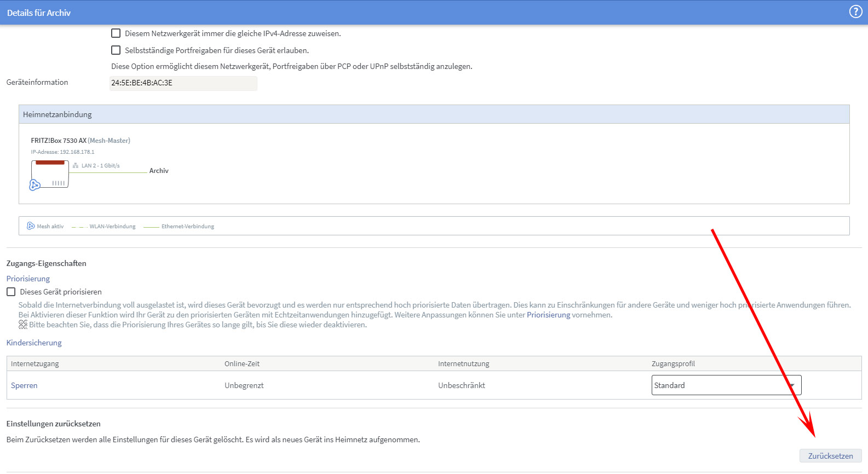This screenshot has width=868, height=474.
Task: Click the 'Internetnutzung' column header
Action: [x=463, y=363]
